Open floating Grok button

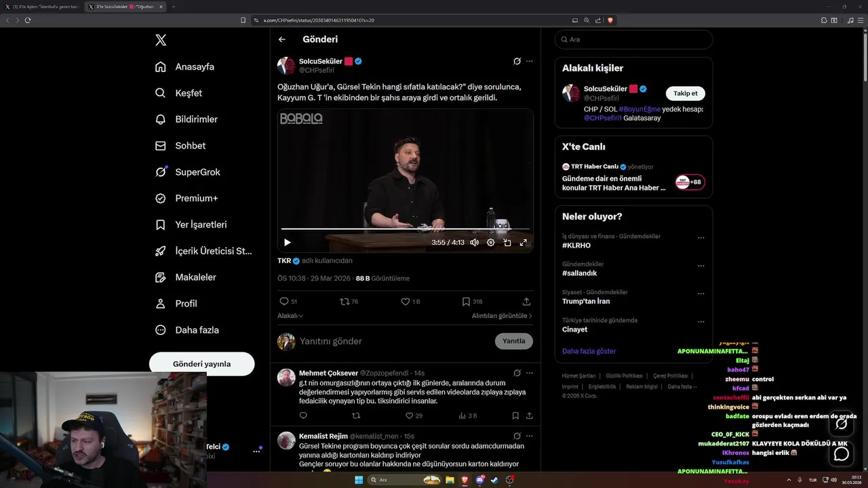[x=841, y=424]
